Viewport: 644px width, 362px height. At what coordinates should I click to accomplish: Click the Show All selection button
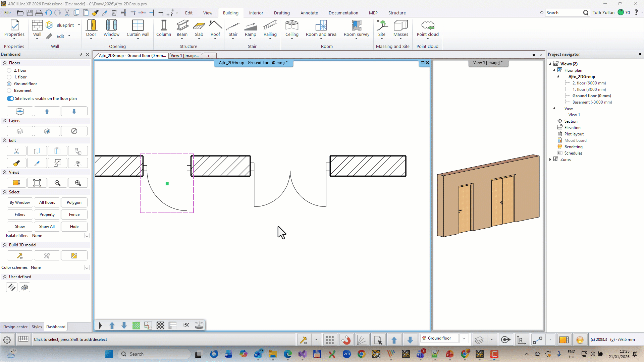pos(47,227)
